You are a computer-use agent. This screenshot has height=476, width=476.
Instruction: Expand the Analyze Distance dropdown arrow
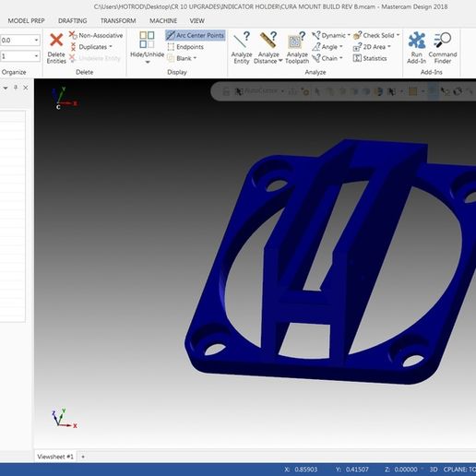(280, 61)
